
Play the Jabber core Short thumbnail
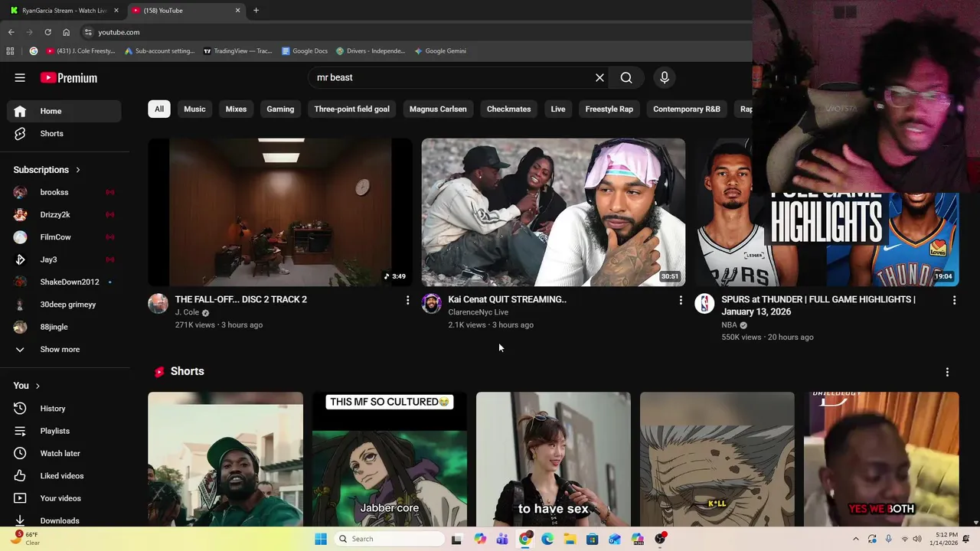(x=389, y=459)
